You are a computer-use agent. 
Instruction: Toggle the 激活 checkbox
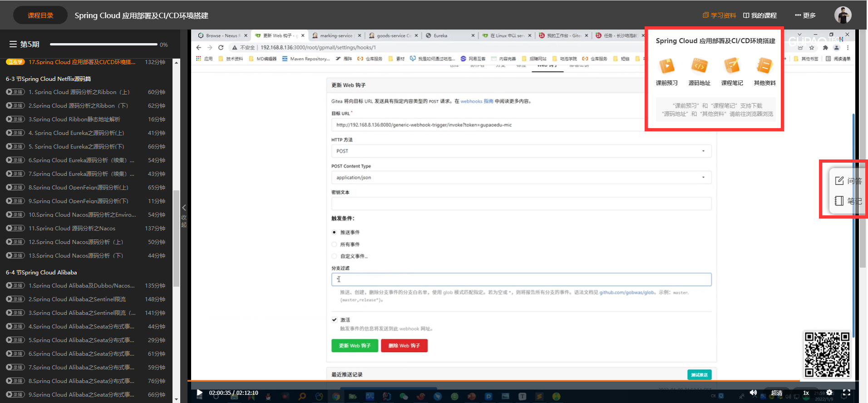[x=334, y=320]
